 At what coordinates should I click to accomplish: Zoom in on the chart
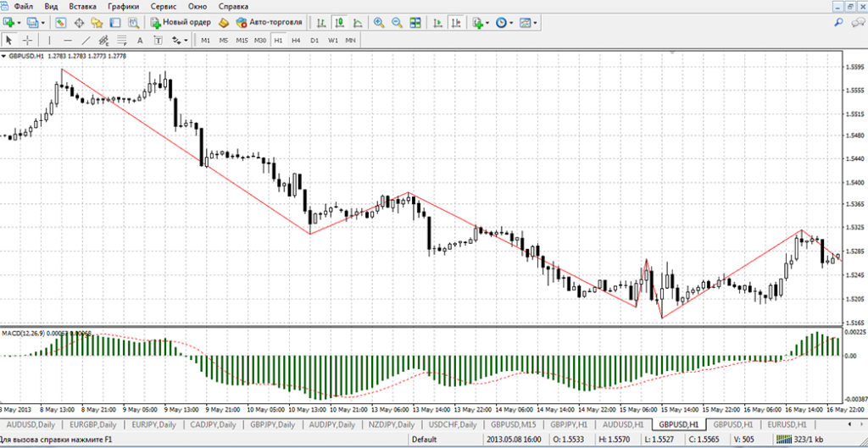pos(379,23)
